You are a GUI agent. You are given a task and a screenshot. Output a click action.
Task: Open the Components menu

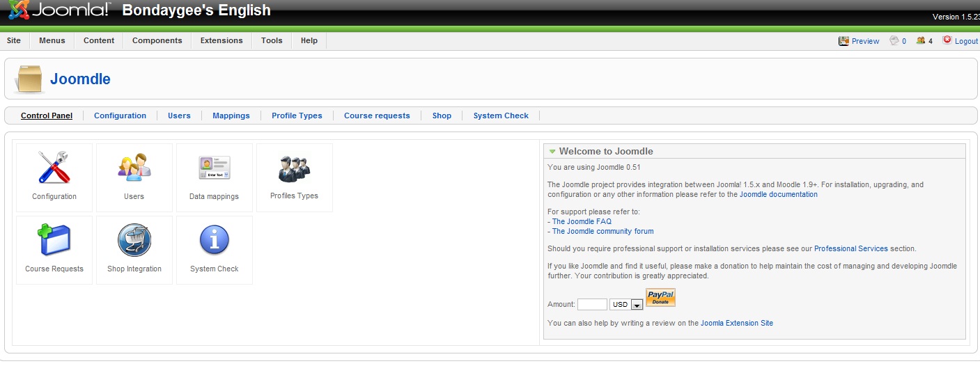click(157, 40)
